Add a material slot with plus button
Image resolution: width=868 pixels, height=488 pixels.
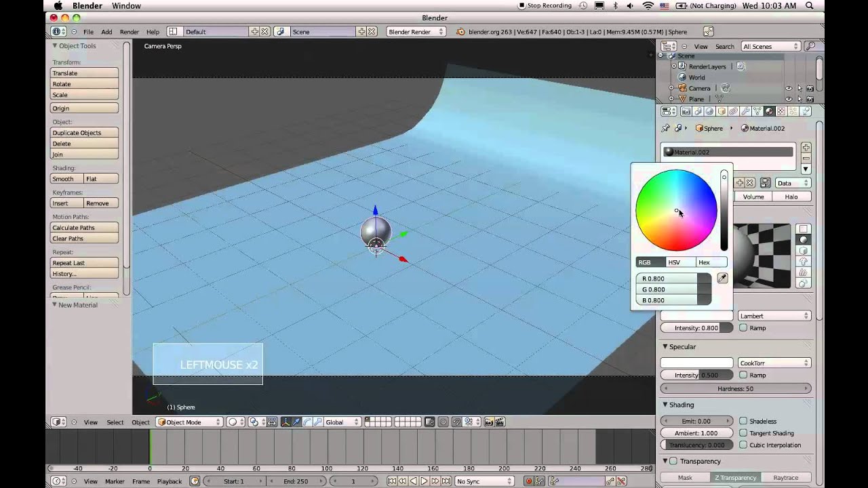click(806, 148)
